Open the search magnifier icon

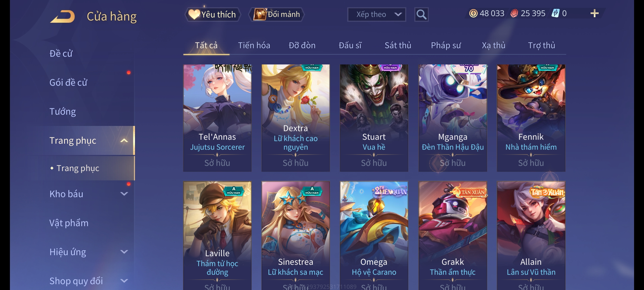click(x=421, y=15)
